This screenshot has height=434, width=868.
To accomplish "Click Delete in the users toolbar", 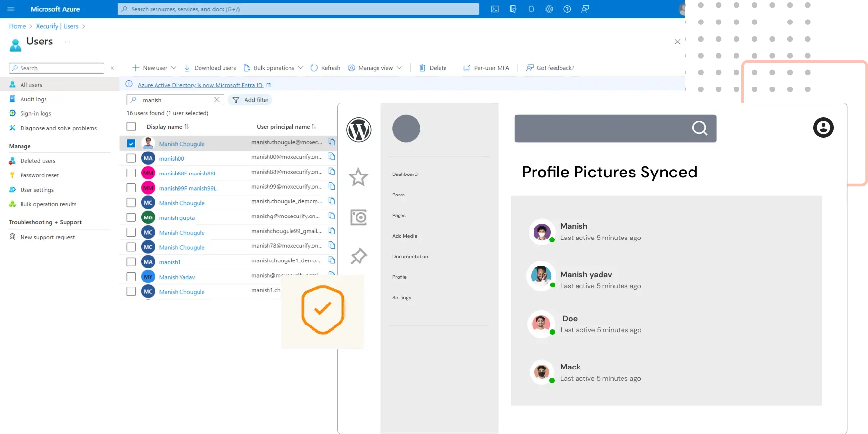I will [433, 68].
